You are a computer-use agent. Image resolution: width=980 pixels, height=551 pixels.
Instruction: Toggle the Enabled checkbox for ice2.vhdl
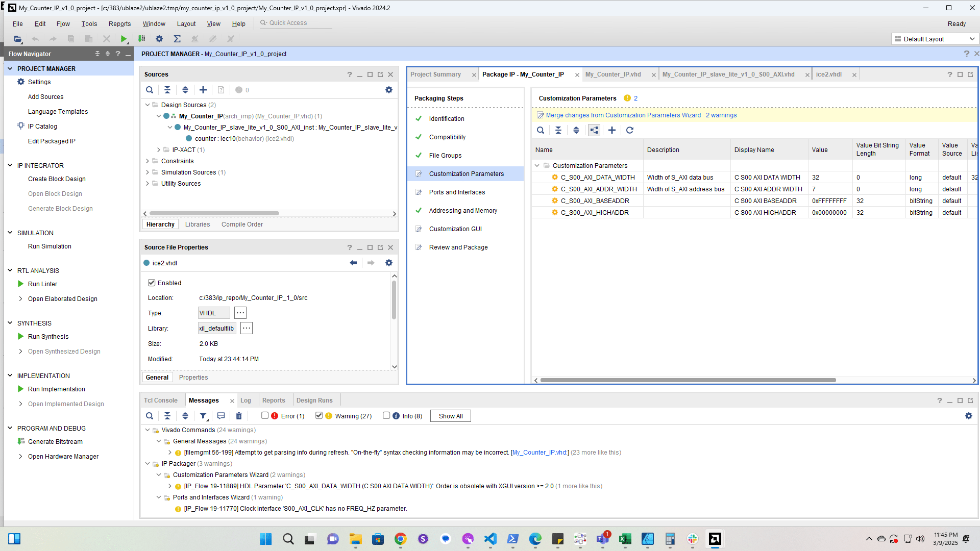pos(152,283)
